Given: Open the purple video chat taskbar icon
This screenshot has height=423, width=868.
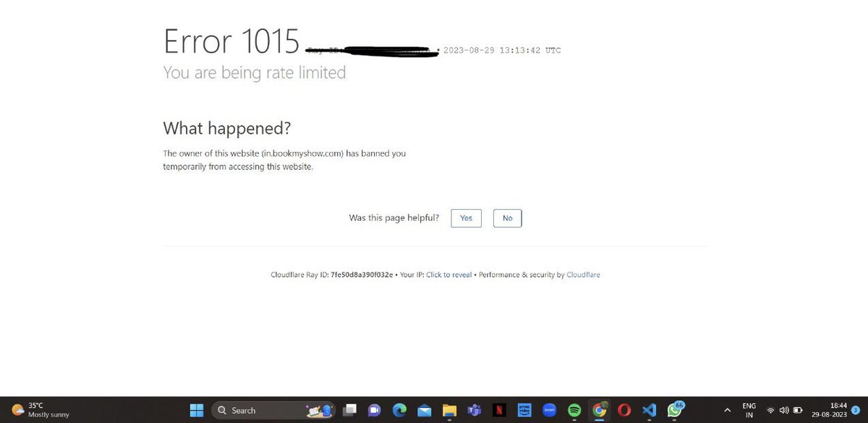Looking at the screenshot, I should point(374,410).
